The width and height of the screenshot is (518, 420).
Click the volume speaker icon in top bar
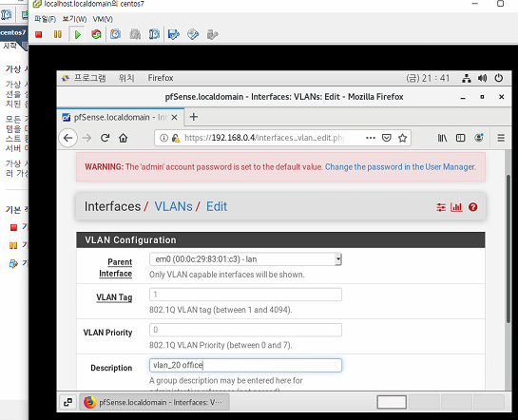pos(482,78)
